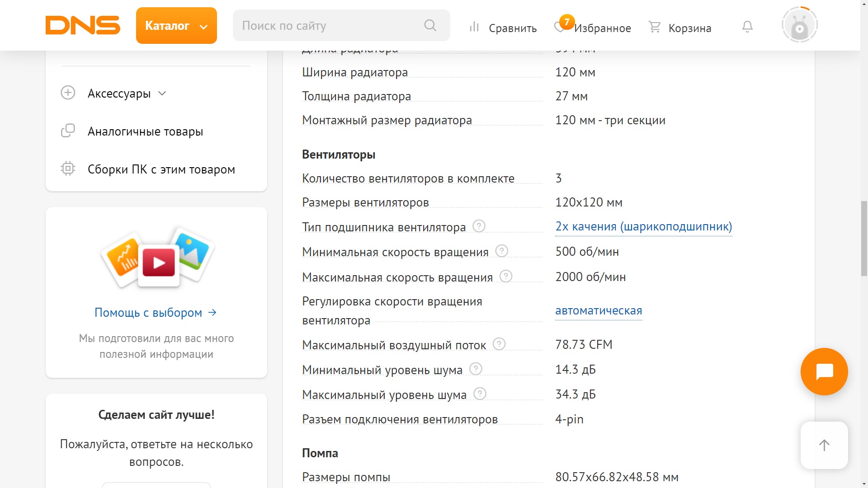Open Избранное favorites with heart icon
The height and width of the screenshot is (488, 868).
coord(593,28)
